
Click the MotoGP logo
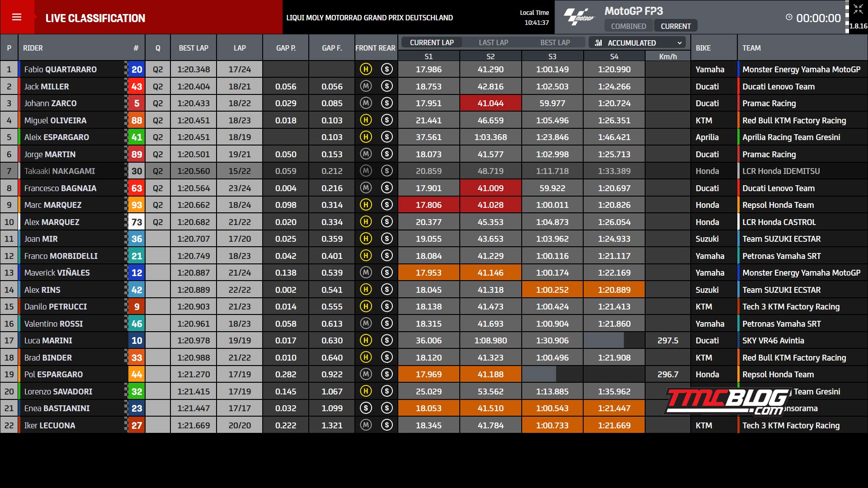point(579,17)
